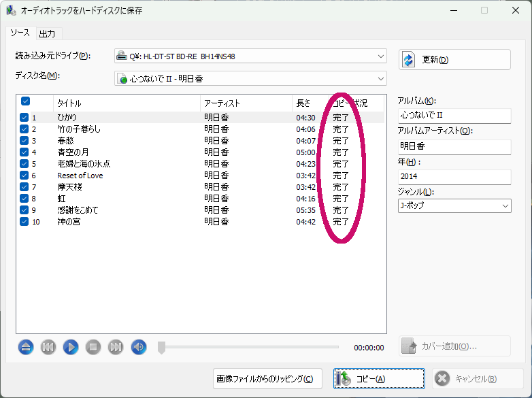This screenshot has width=532, height=398.
Task: Skip to the next track button
Action: coord(116,347)
